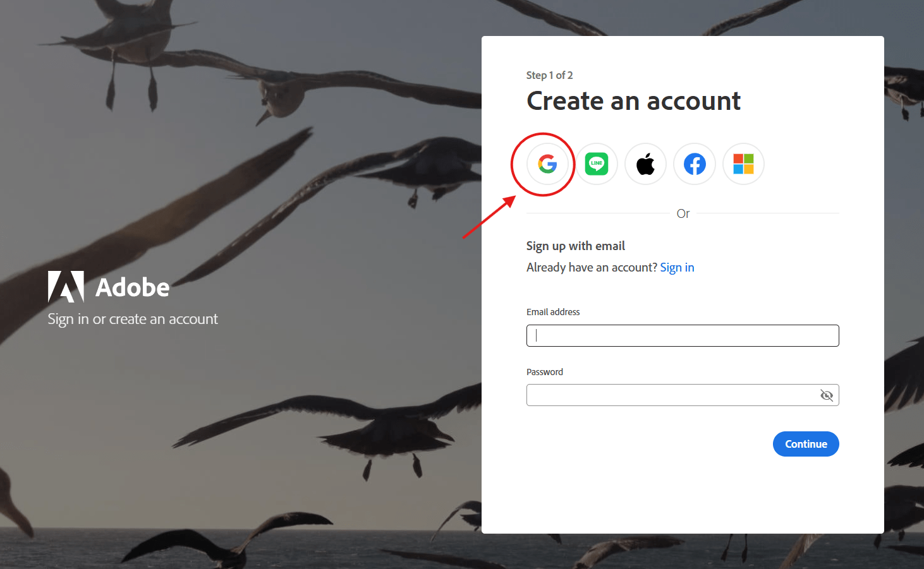Click 'Sign in or create an account' tagline
Screen dimensions: 924x569
pos(133,320)
